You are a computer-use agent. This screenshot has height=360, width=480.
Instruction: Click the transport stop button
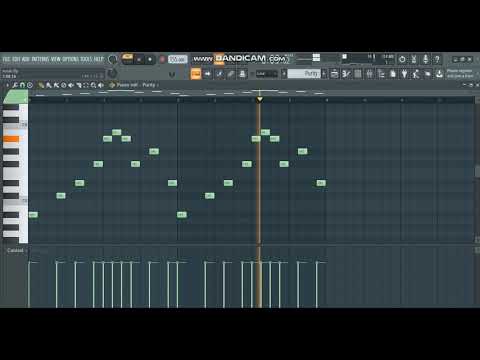coord(150,60)
